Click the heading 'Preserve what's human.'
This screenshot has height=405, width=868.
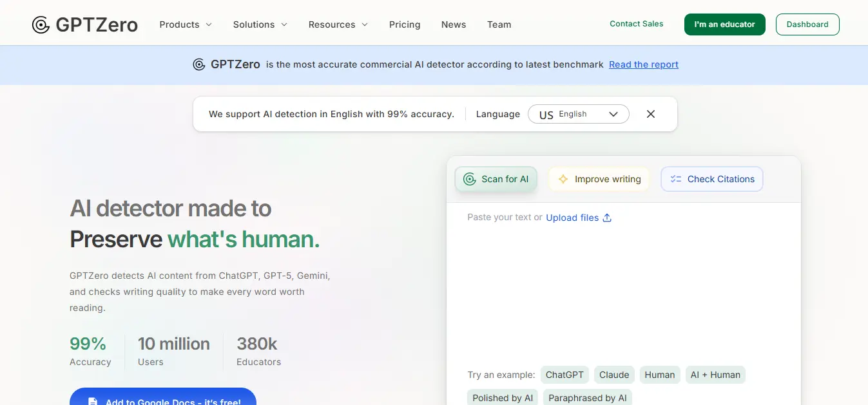pyautogui.click(x=195, y=240)
